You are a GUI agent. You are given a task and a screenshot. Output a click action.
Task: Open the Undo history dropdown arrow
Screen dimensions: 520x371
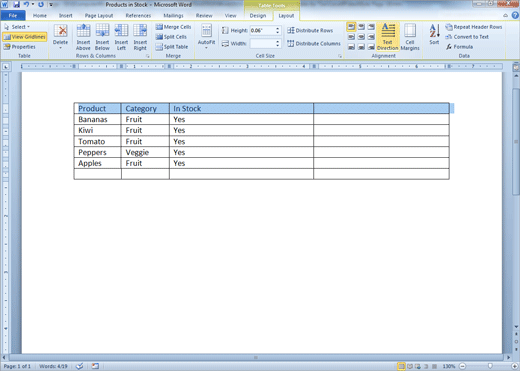coord(33,5)
